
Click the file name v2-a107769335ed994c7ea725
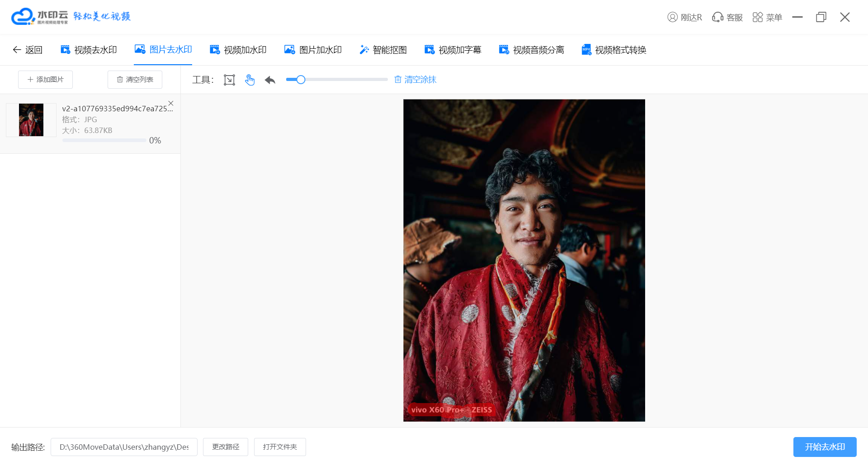tap(118, 109)
